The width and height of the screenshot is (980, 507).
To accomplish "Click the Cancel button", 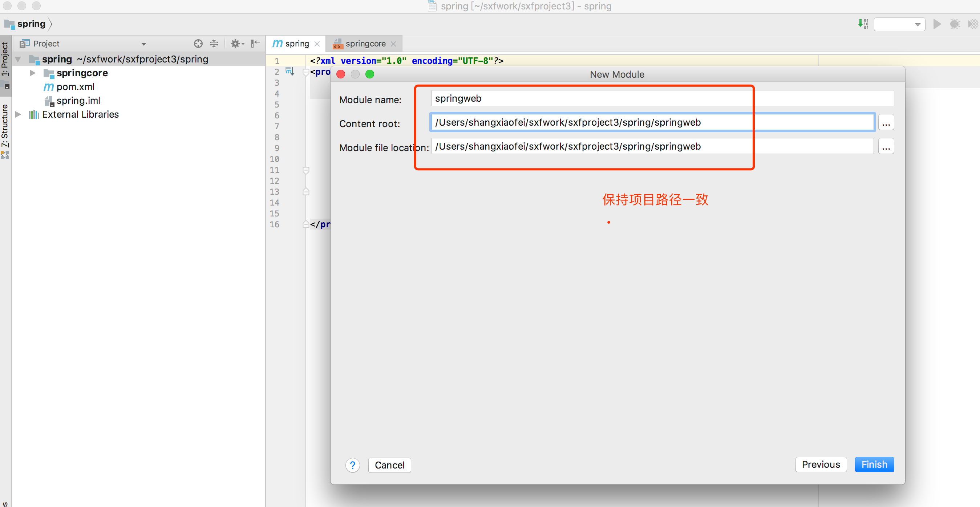I will pyautogui.click(x=389, y=465).
